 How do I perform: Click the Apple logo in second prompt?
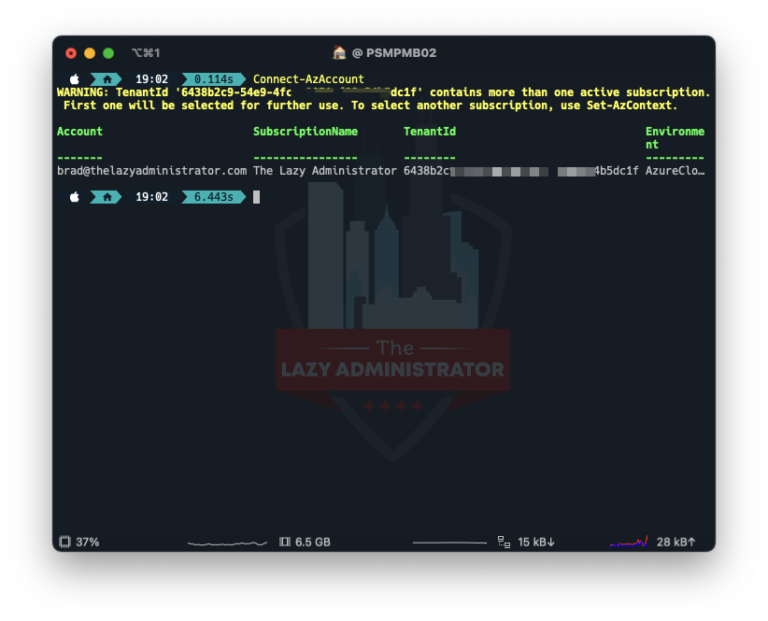click(x=74, y=197)
